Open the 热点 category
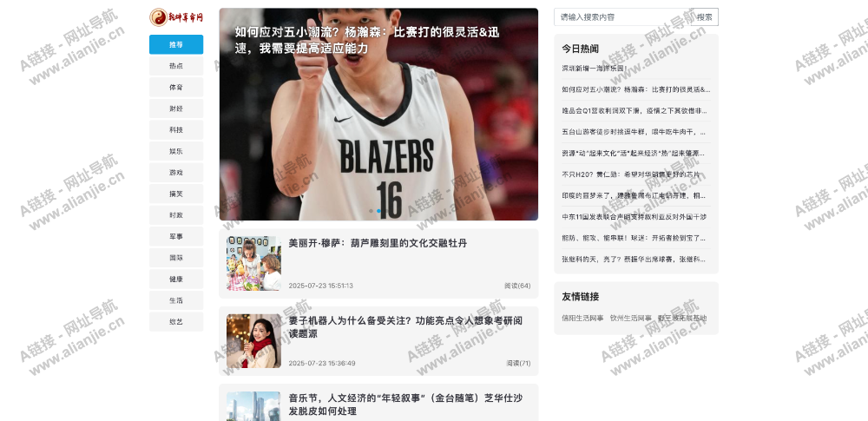Image resolution: width=868 pixels, height=421 pixels. point(176,66)
